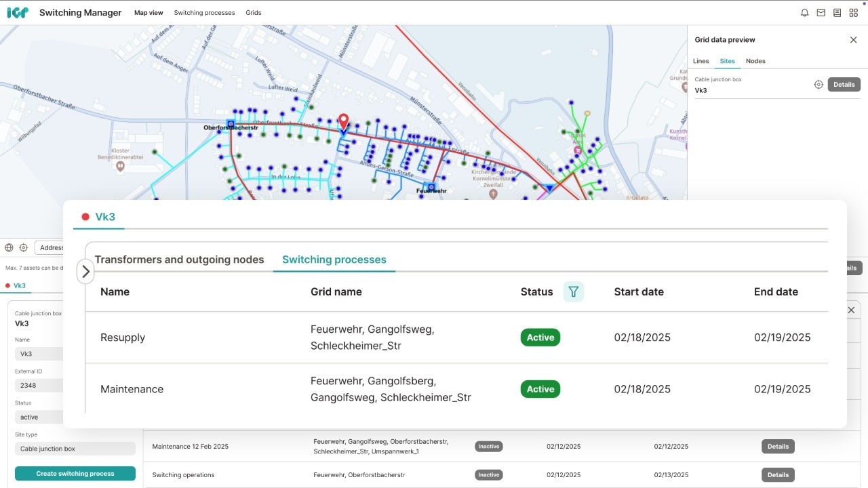Screen dimensions: 868x488
Task: Open the notifications bell
Action: pos(804,13)
